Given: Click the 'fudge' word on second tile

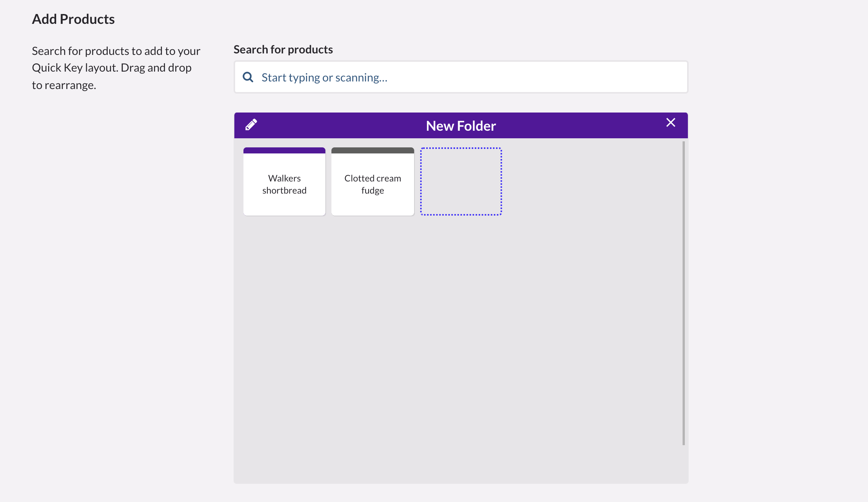Looking at the screenshot, I should (x=372, y=191).
